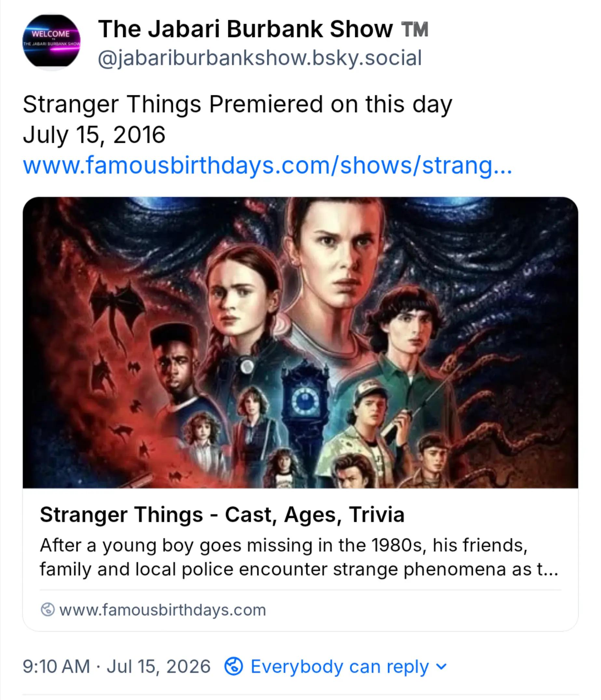Open The Jabari Burbank Show display name
Image resolution: width=601 pixels, height=700 pixels.
[246, 29]
